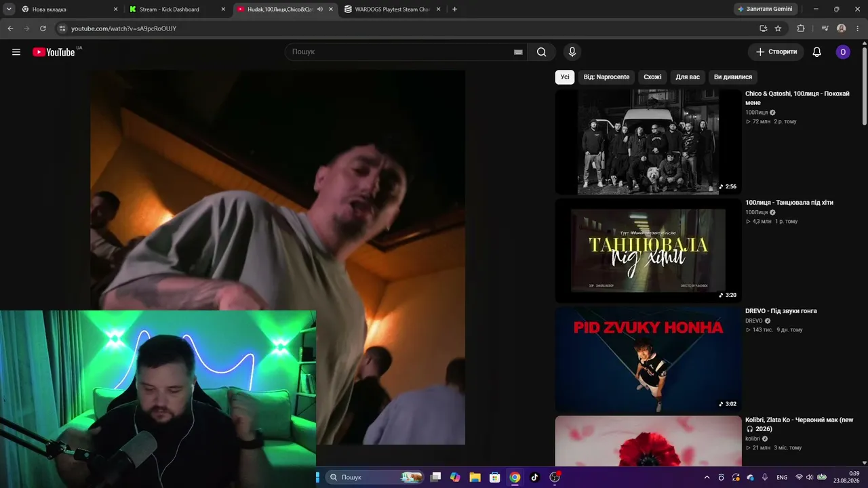
Task: Click the YouTube search magnifier button
Action: tap(541, 52)
